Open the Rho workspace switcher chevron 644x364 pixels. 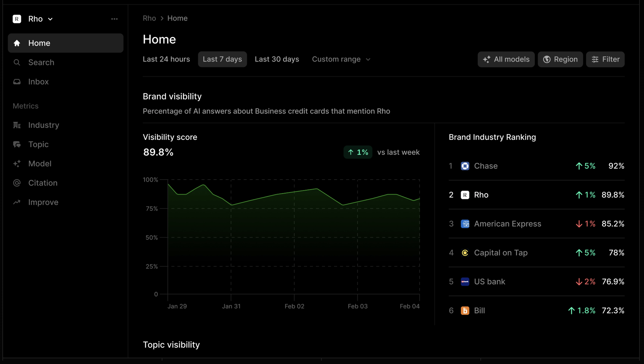click(50, 19)
